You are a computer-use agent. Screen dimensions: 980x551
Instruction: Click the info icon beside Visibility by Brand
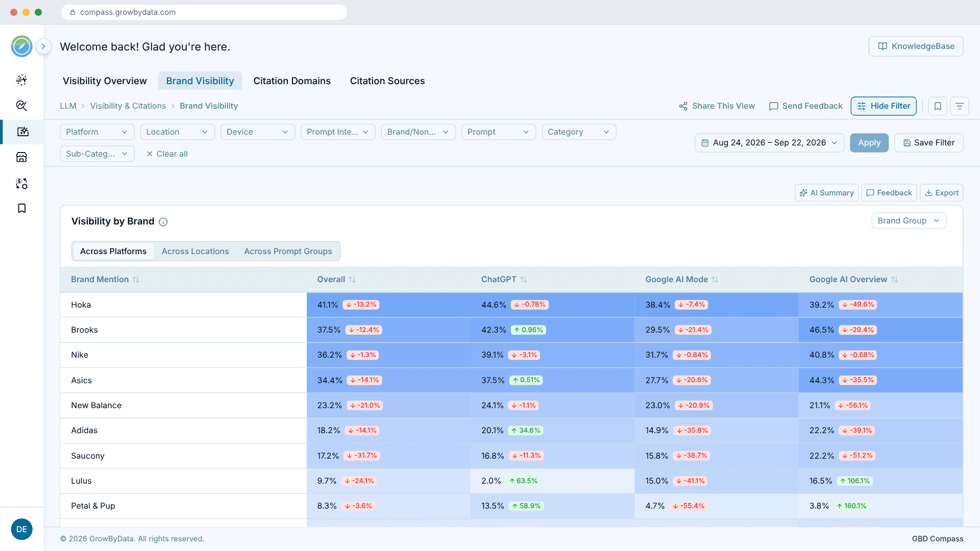coord(163,222)
